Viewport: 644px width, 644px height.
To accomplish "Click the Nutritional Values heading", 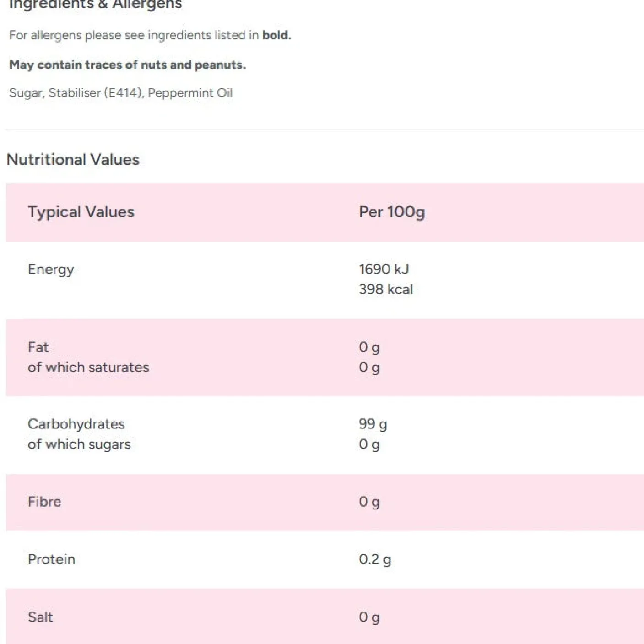I will 73,159.
